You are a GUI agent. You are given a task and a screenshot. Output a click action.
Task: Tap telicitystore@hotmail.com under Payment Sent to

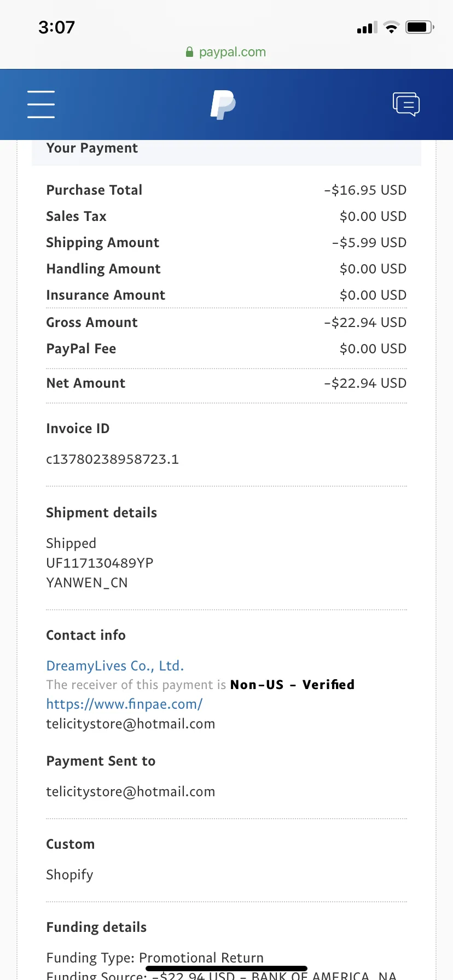[131, 791]
